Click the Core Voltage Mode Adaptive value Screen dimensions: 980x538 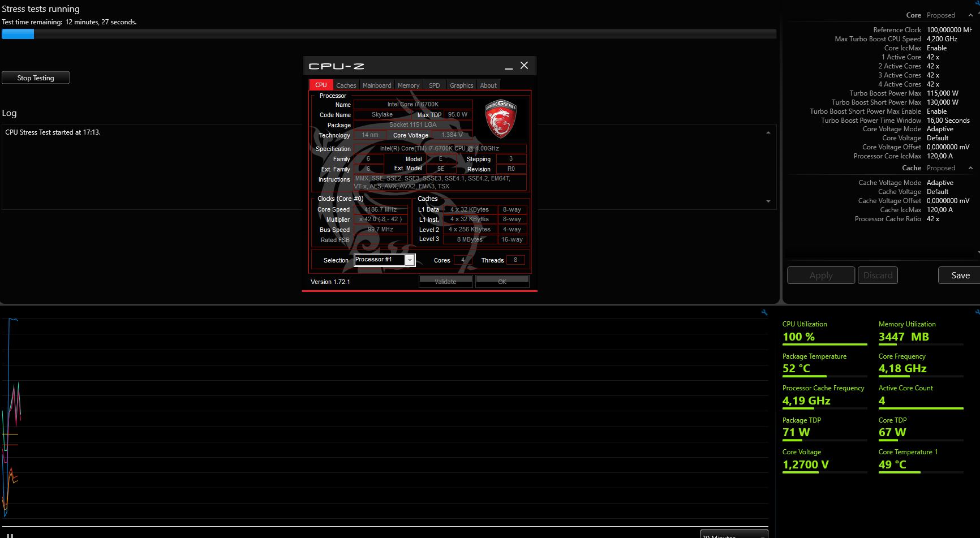[940, 129]
